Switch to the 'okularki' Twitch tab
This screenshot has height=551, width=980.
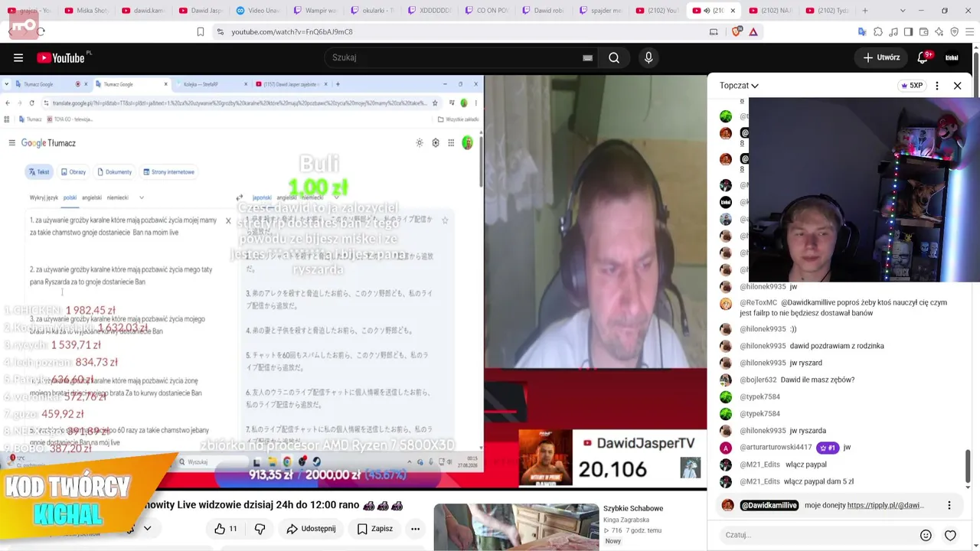(372, 11)
